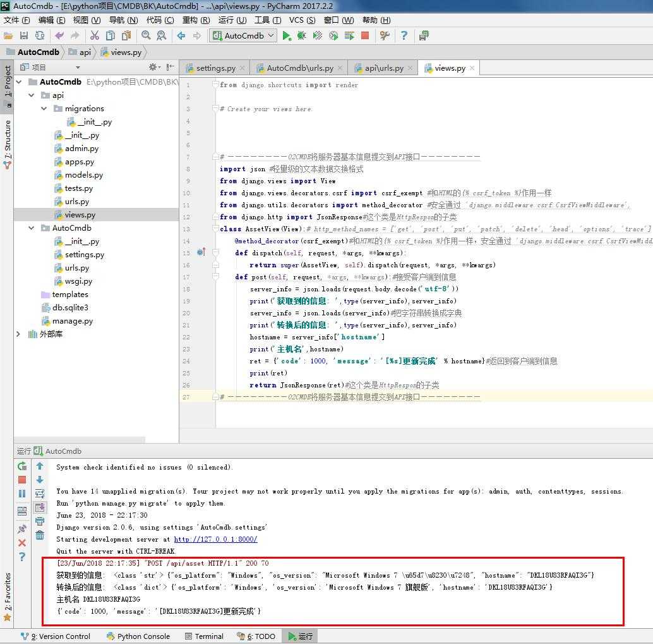Screen dimensions: 653x644
Task: Click the Find magnifier icon
Action: click(x=146, y=36)
